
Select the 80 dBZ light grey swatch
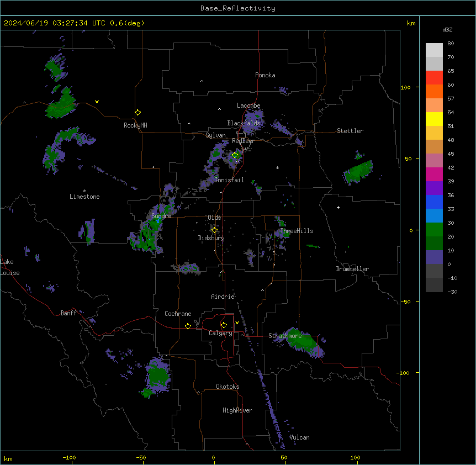(x=434, y=50)
